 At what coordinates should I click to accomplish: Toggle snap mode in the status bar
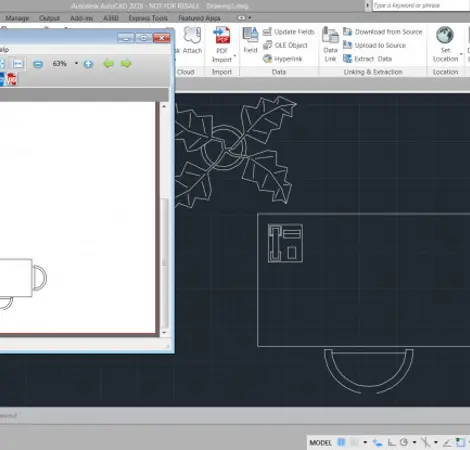pos(354,442)
